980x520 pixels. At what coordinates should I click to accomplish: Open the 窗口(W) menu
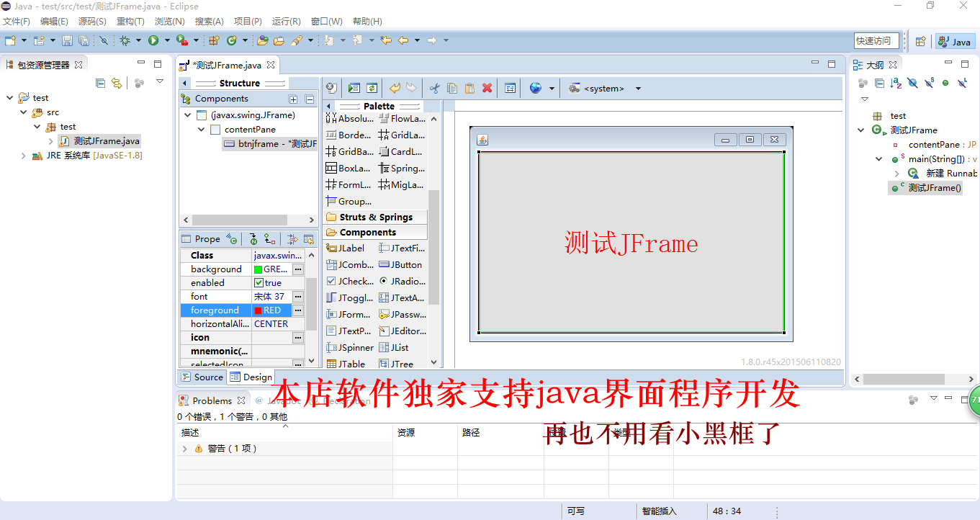coord(327,22)
